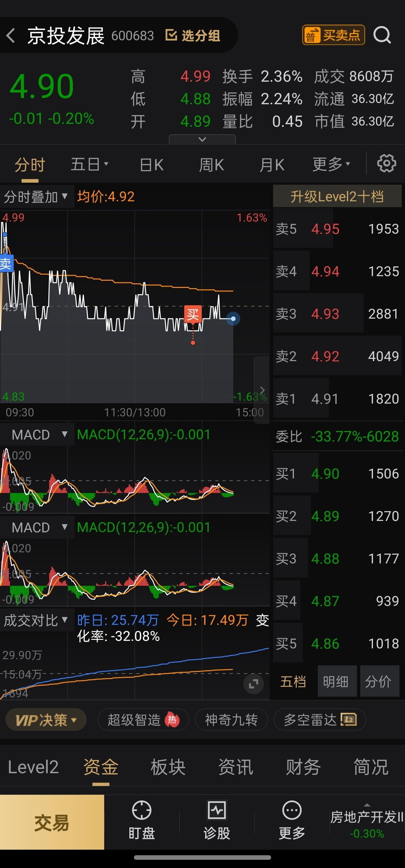Tap the 买3 row at 4.88

coord(338,558)
